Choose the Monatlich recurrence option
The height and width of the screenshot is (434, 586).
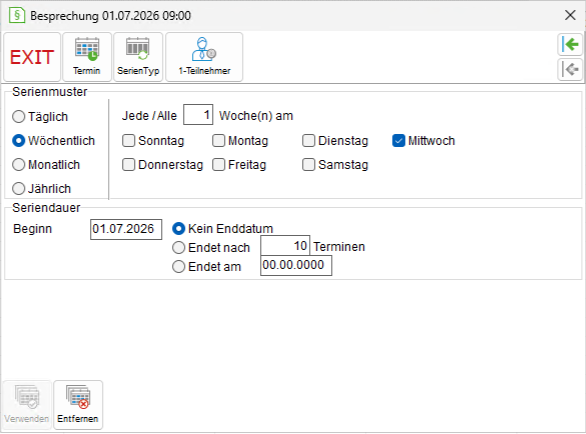pos(19,165)
